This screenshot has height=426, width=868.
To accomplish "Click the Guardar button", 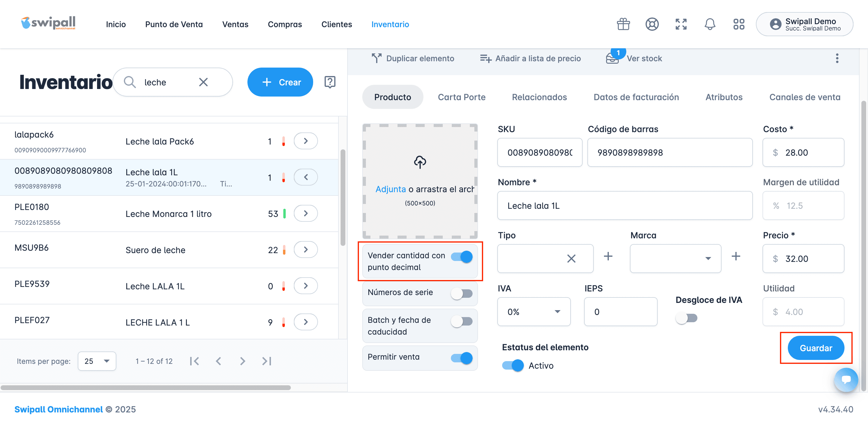I will point(816,348).
